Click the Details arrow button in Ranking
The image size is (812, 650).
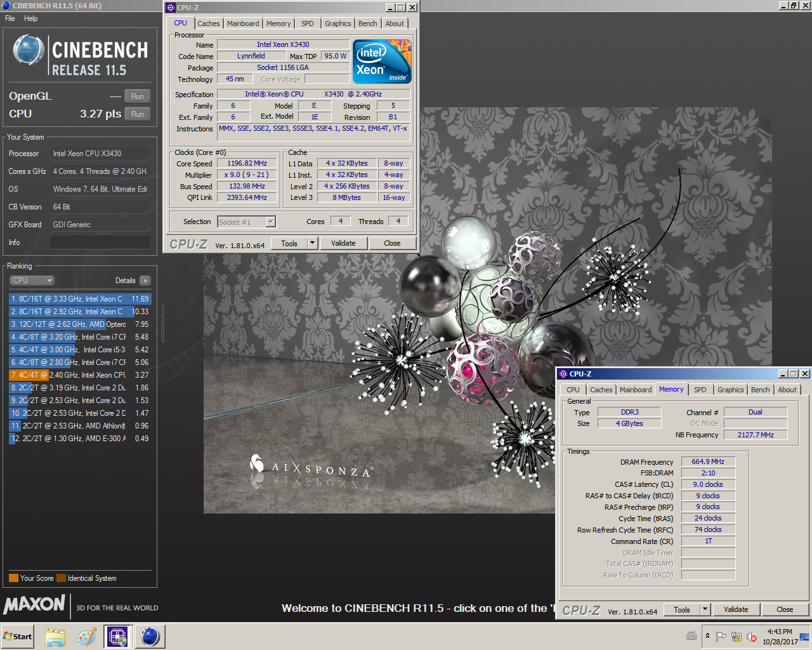[145, 281]
